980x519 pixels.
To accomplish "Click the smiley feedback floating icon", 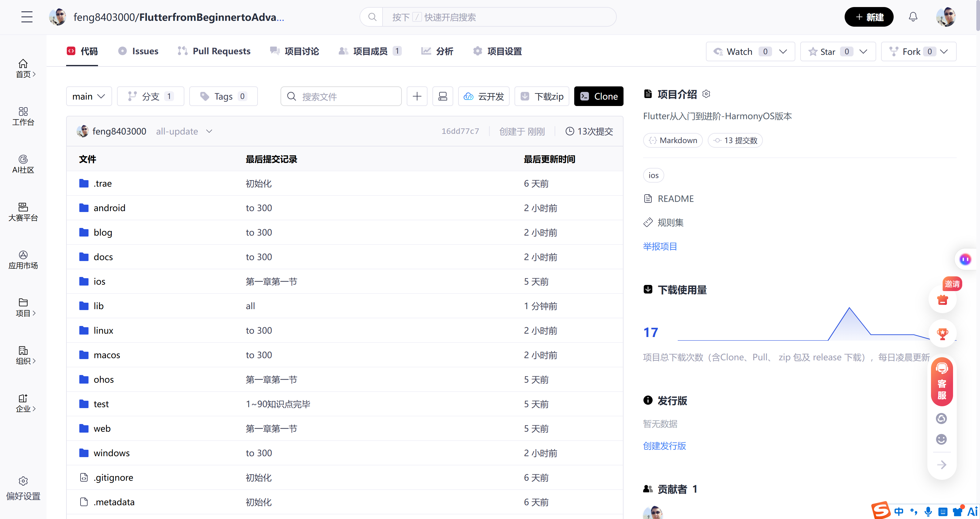I will point(941,439).
